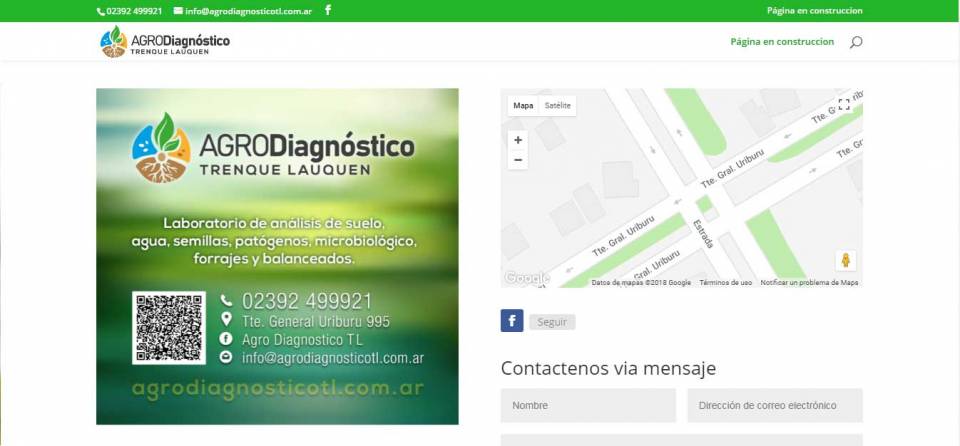Click the QR code on the card
This screenshot has width=960, height=446.
click(169, 328)
